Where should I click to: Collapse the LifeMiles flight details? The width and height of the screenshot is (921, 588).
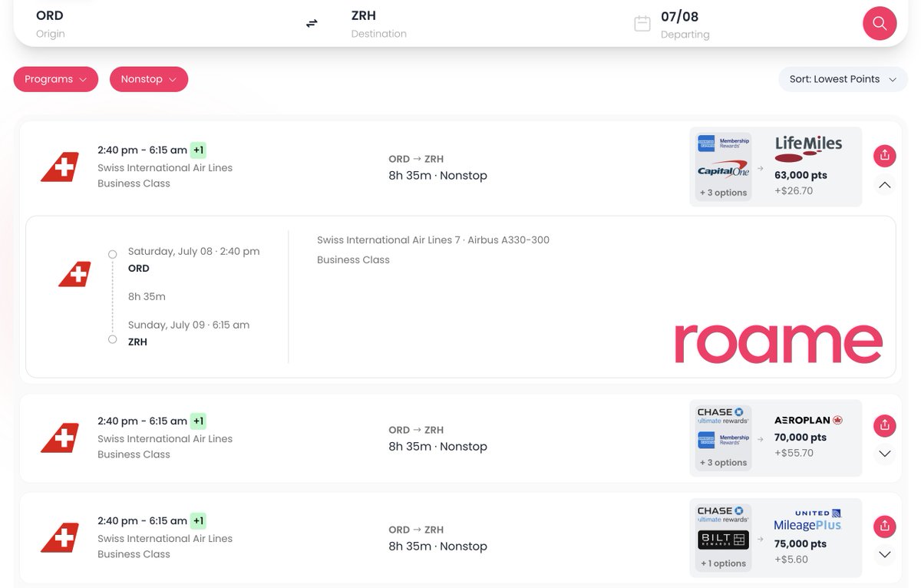(x=884, y=185)
